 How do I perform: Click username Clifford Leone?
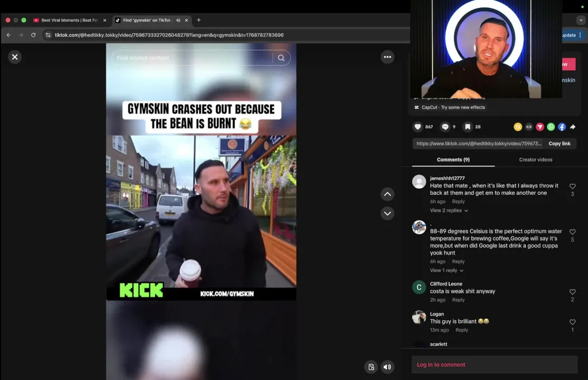pos(446,284)
